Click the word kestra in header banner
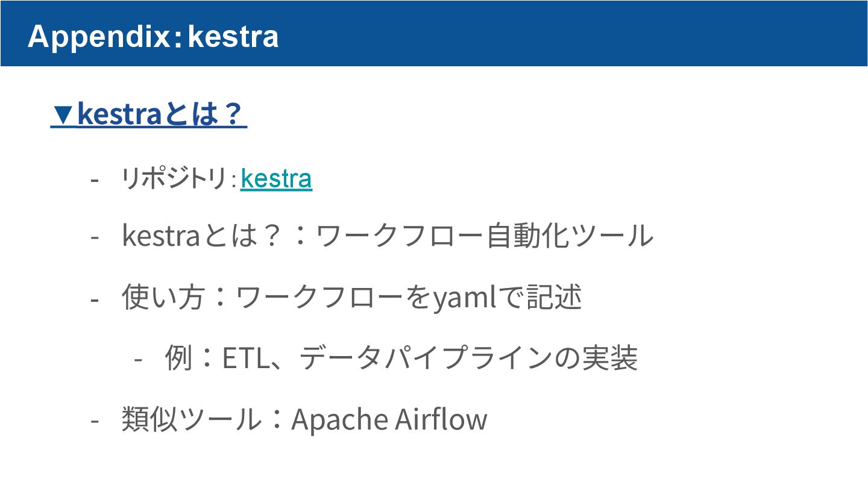The image size is (868, 488). click(233, 36)
